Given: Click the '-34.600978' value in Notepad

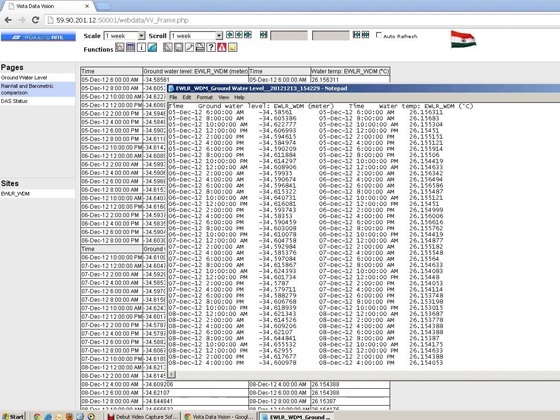Looking at the screenshot, I should 278,363.
